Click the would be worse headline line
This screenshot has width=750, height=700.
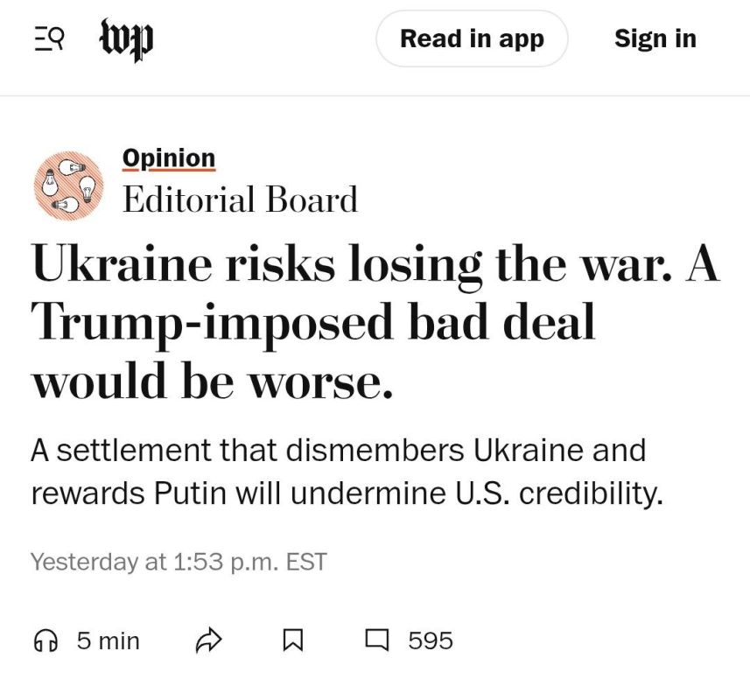pyautogui.click(x=213, y=380)
